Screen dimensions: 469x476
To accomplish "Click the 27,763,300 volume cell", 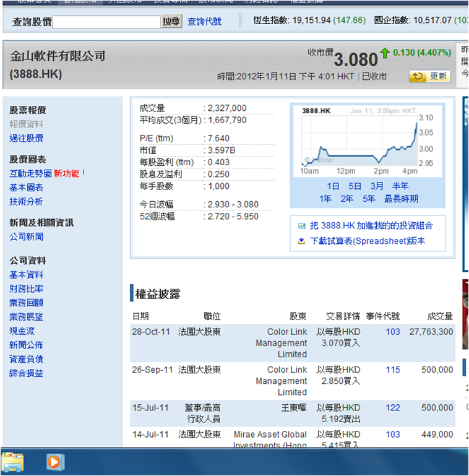I will (431, 332).
